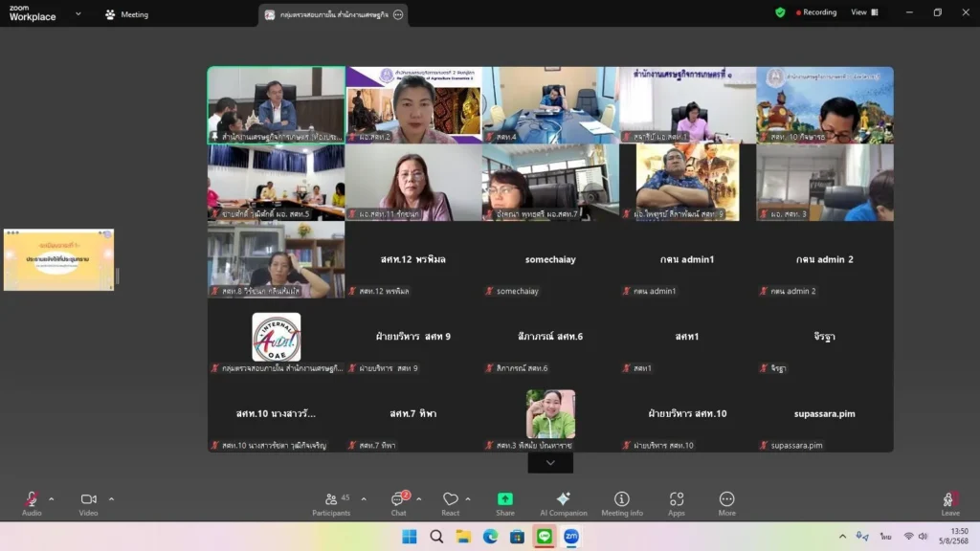This screenshot has width=980, height=551.
Task: Show Meeting info
Action: 622,503
